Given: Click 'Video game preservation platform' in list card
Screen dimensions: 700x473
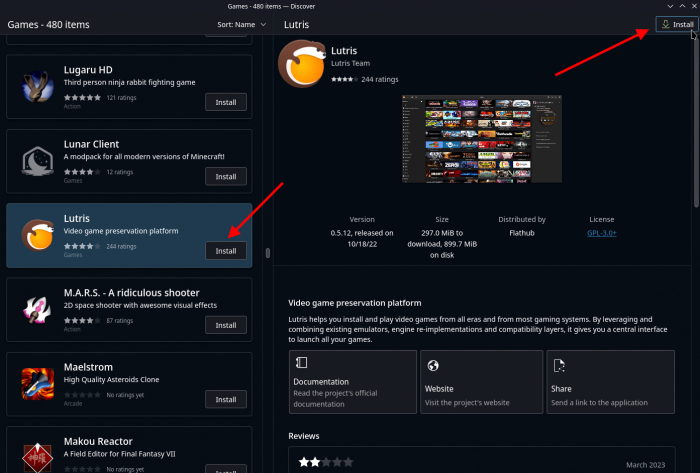Looking at the screenshot, I should tap(121, 231).
